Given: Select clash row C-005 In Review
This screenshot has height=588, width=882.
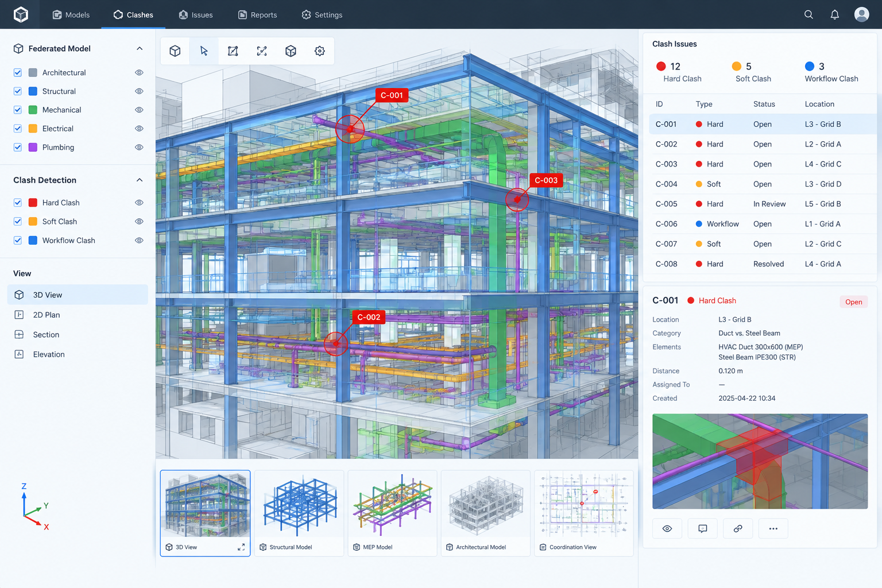Looking at the screenshot, I should pos(763,204).
